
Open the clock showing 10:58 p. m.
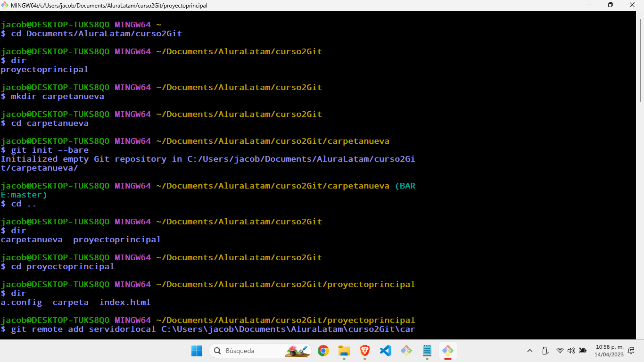609,351
